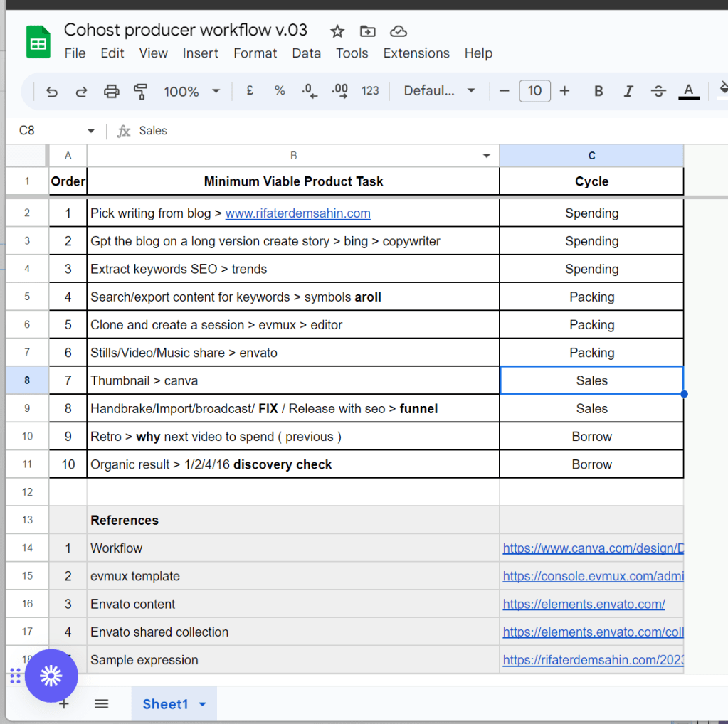Star the Cohost producer workflow document
The image size is (728, 724).
tap(337, 31)
